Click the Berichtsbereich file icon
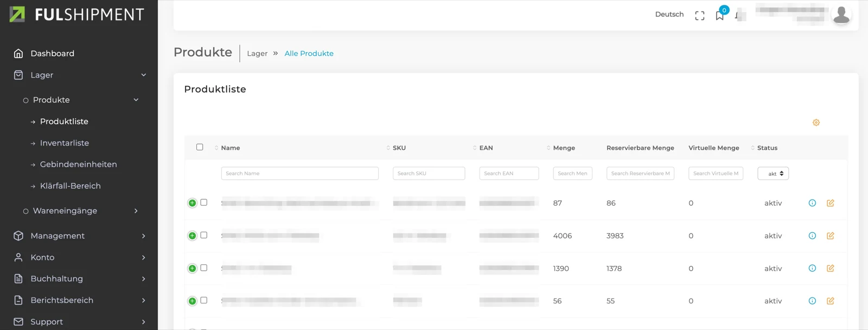Screen dimensions: 868x330 [18, 300]
